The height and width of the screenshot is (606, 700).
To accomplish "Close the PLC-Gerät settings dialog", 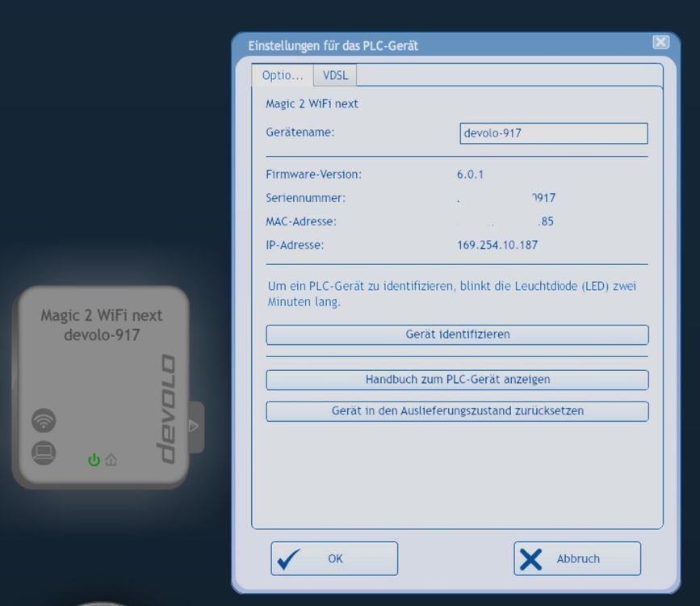I will [x=660, y=43].
